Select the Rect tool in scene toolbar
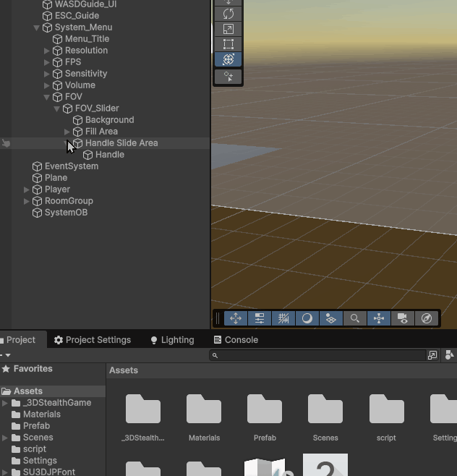The image size is (457, 476). coord(228,44)
